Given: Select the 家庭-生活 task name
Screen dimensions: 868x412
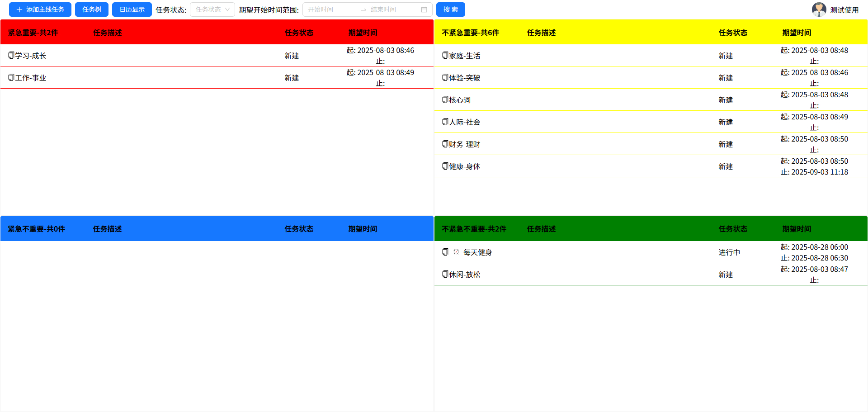Looking at the screenshot, I should [465, 56].
